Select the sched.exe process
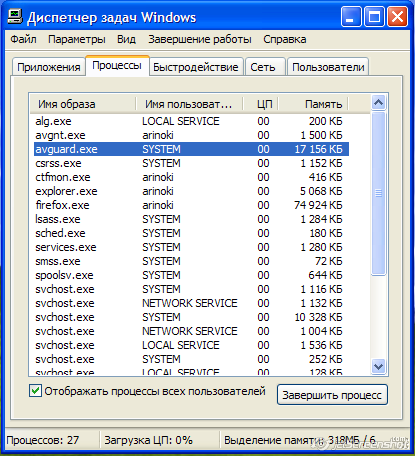 [x=192, y=233]
